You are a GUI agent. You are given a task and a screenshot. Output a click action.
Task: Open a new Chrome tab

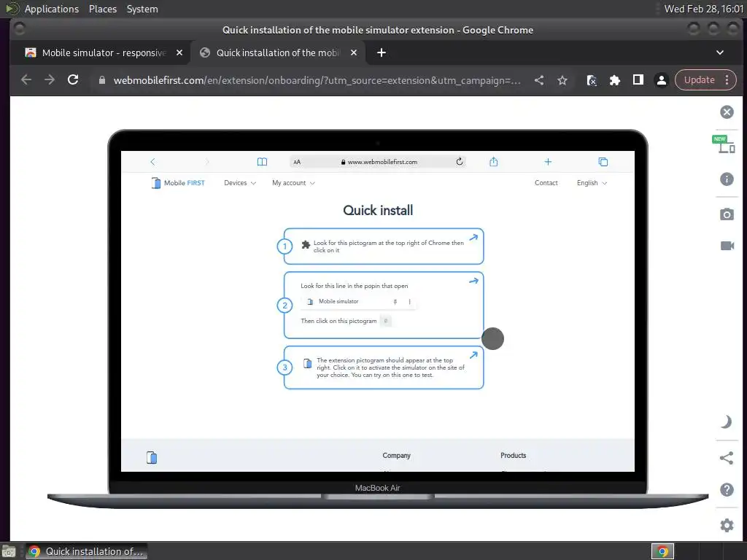381,52
